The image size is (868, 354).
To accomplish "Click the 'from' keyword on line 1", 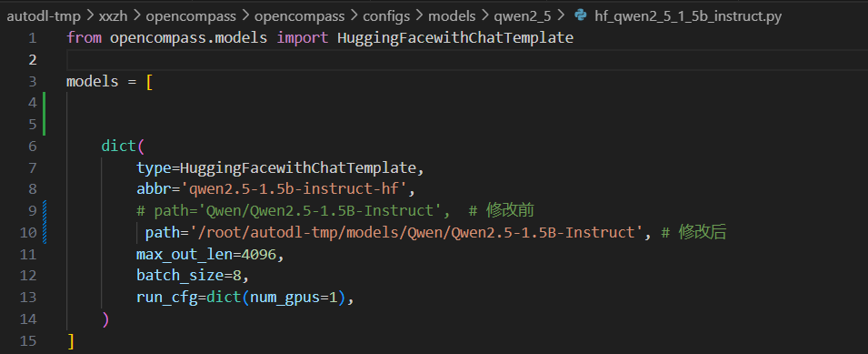I will tap(84, 38).
